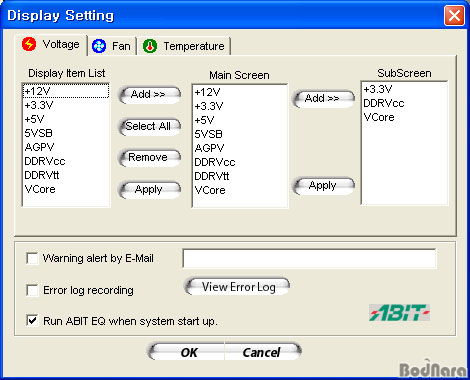470x380 pixels.
Task: Select +5V in Display Item List
Action: (66, 119)
